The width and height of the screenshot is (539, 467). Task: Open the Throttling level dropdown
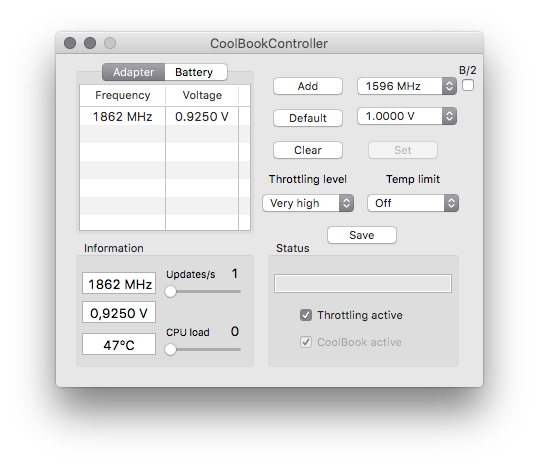click(x=308, y=203)
